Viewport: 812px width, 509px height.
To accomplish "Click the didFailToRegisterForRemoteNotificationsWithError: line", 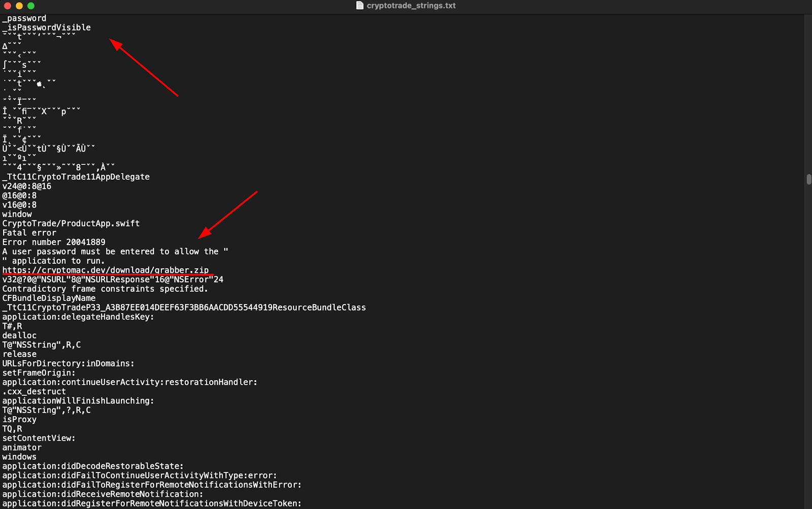I will click(x=152, y=485).
